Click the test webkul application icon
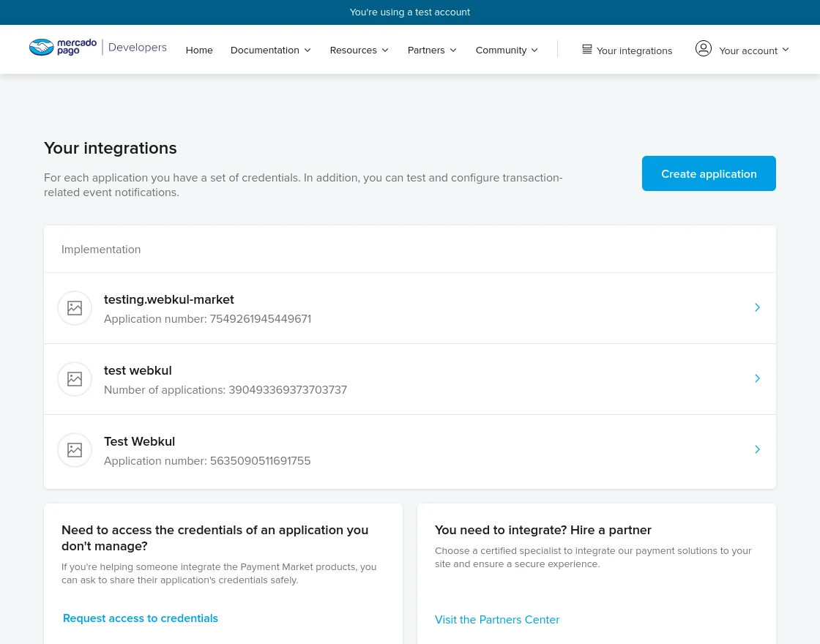The width and height of the screenshot is (820, 644). tap(75, 379)
